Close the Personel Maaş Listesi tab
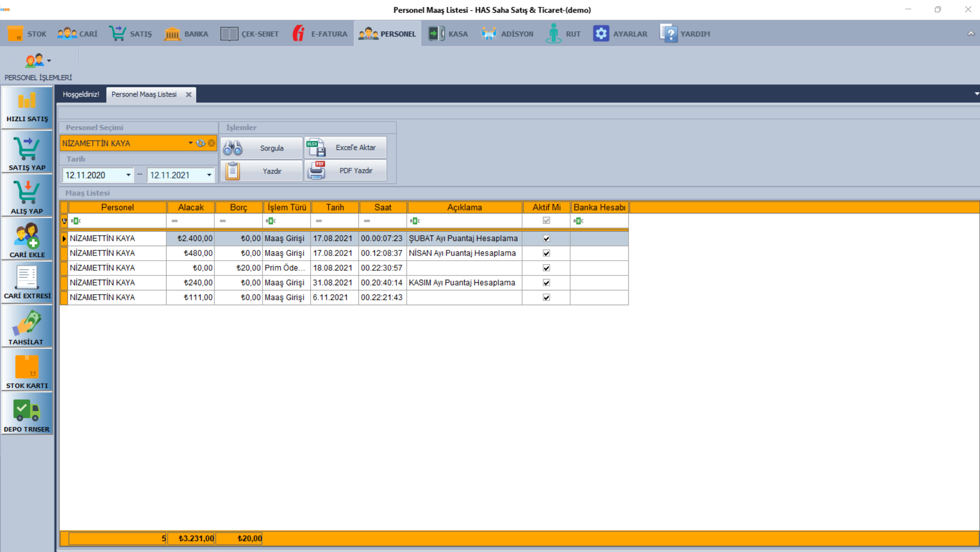Screen dimensions: 980x552 pos(189,94)
